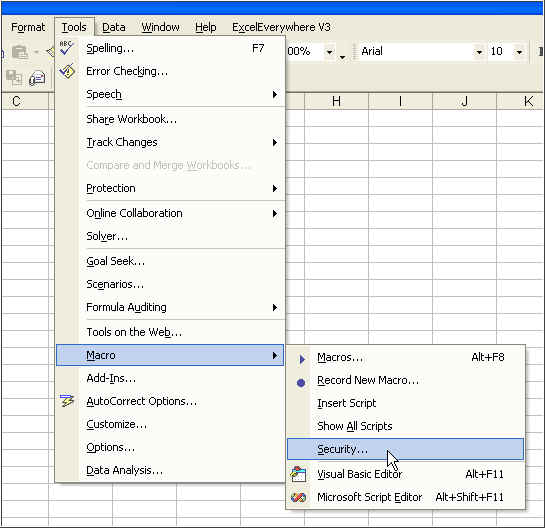This screenshot has width=545, height=528.
Task: Click the Visual Basic Editor icon
Action: coord(299,474)
